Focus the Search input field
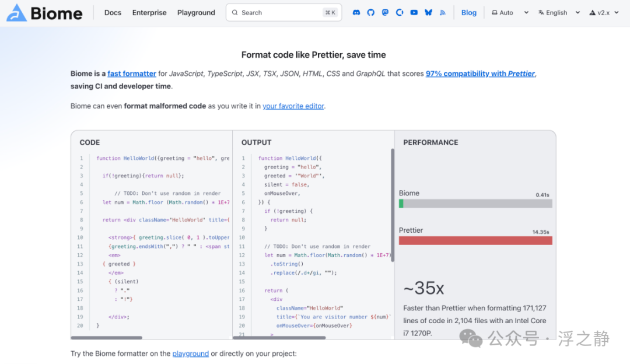630x364 pixels. 283,12
